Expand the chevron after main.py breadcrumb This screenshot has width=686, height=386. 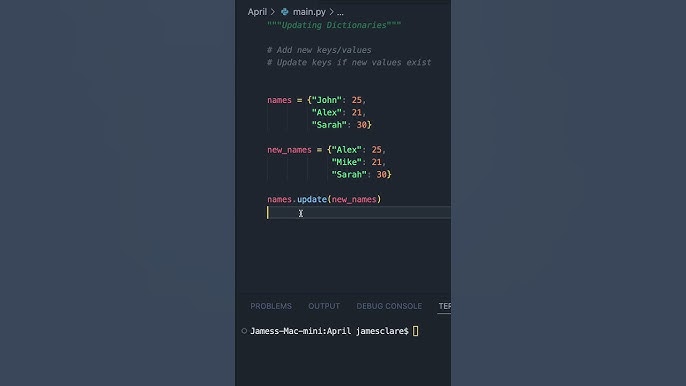pyautogui.click(x=331, y=12)
